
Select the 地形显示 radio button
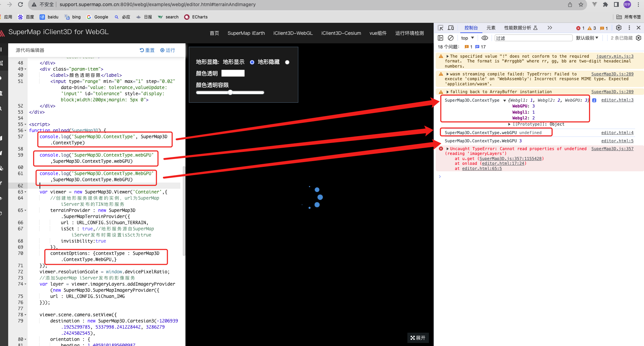click(252, 62)
